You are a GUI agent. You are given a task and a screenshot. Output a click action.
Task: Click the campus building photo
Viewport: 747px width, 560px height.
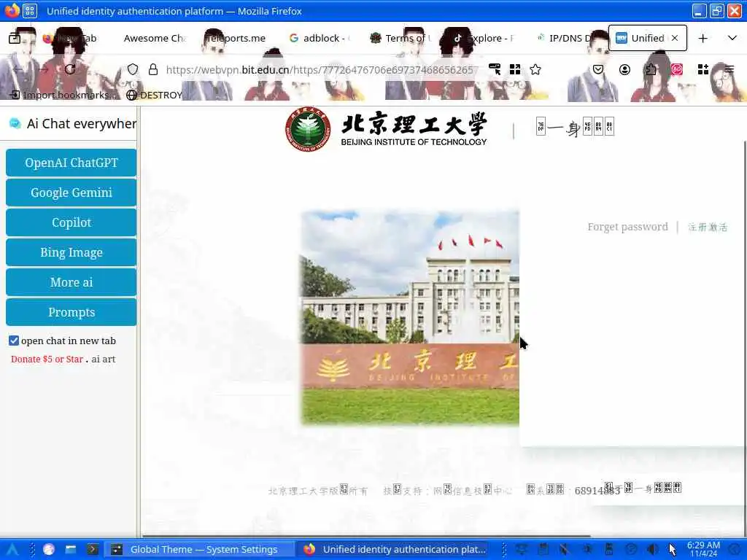coord(410,317)
